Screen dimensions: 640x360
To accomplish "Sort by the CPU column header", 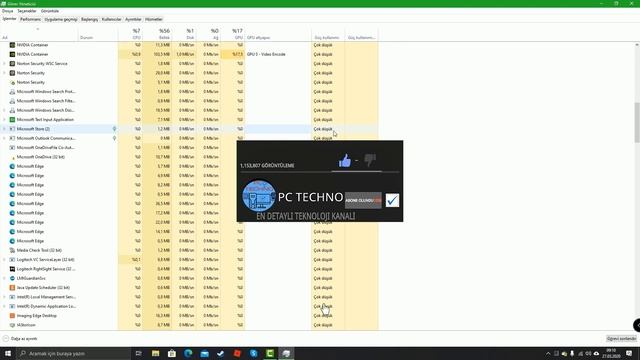I will coord(131,34).
